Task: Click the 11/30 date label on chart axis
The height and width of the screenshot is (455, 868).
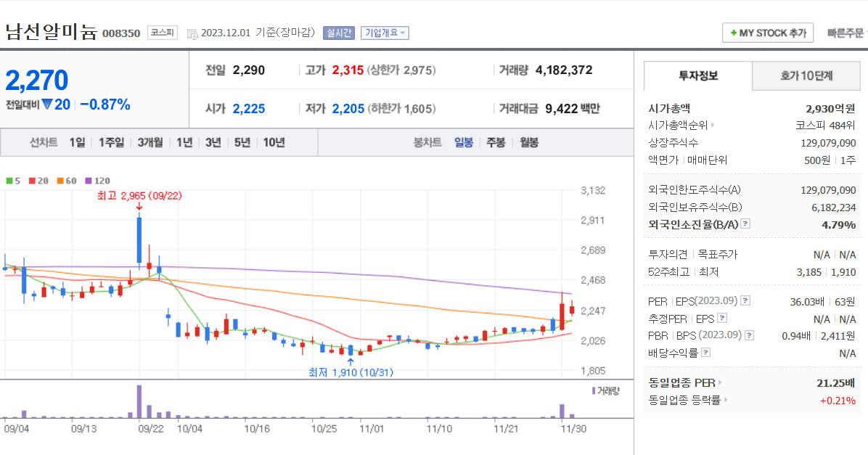Action: pyautogui.click(x=573, y=429)
